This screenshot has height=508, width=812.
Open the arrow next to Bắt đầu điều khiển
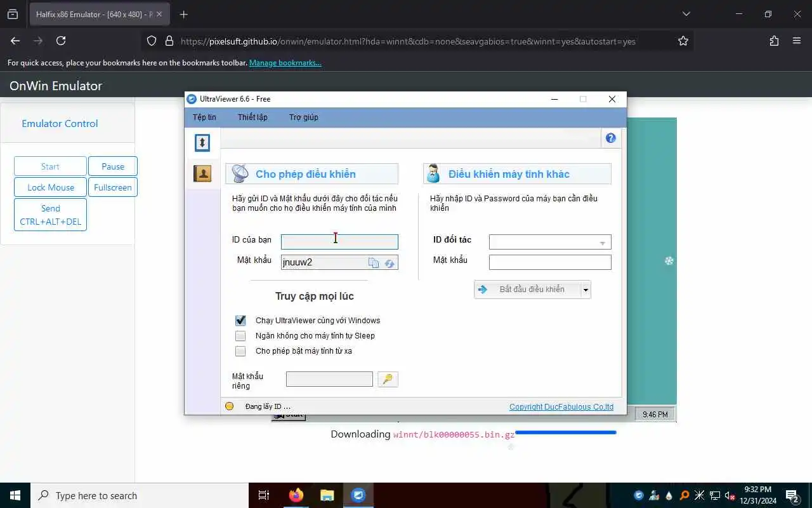click(586, 290)
